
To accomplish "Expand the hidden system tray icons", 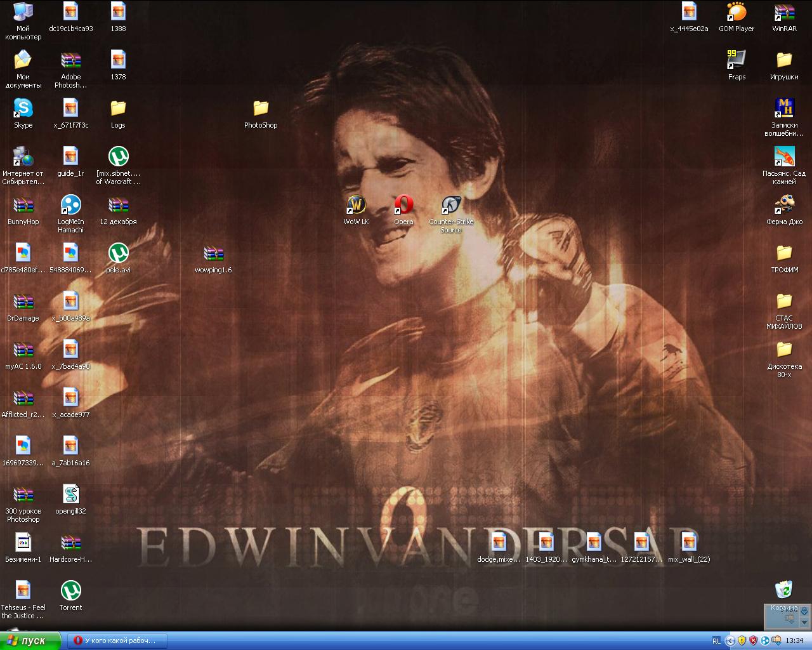I will pyautogui.click(x=730, y=641).
